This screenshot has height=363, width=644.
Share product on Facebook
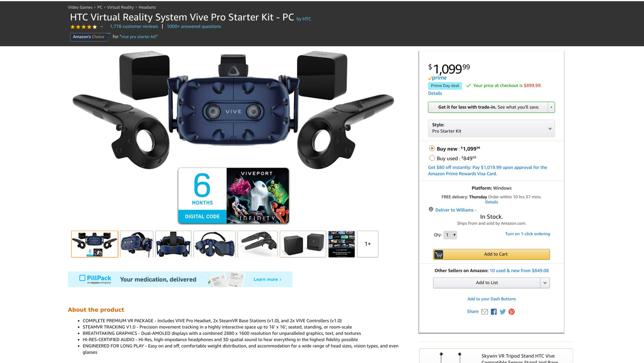pos(494,312)
